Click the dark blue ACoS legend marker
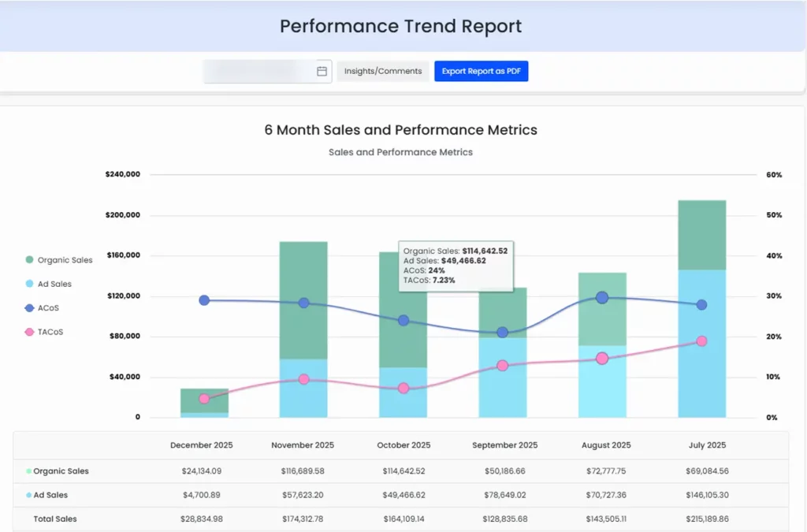807x532 pixels. click(30, 307)
